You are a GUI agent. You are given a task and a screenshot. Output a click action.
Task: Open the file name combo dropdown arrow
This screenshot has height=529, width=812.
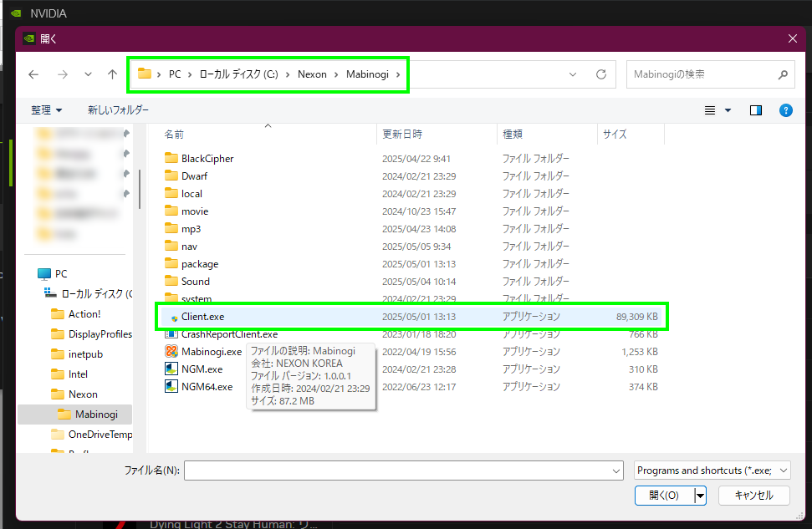(616, 471)
